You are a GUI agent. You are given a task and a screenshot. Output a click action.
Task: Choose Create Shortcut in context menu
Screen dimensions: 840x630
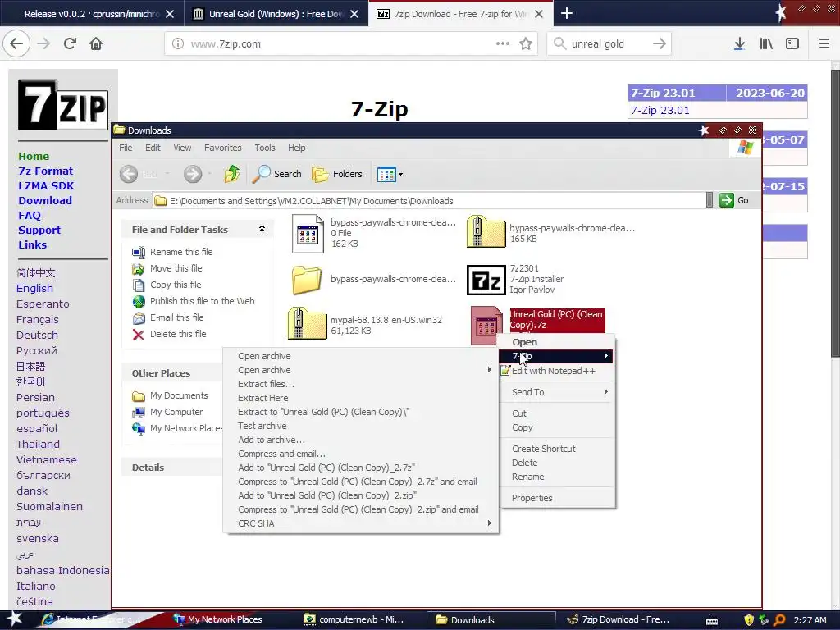(x=557, y=449)
